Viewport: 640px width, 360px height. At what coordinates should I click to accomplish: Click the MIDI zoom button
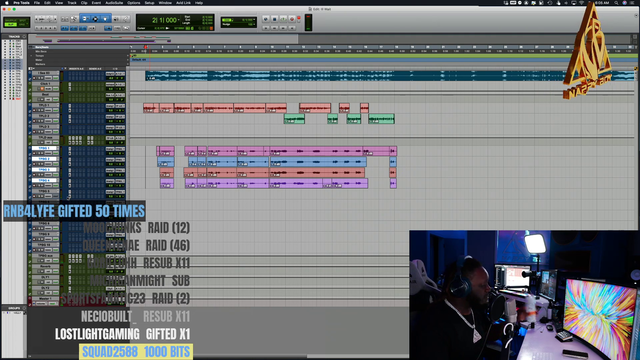click(49, 19)
